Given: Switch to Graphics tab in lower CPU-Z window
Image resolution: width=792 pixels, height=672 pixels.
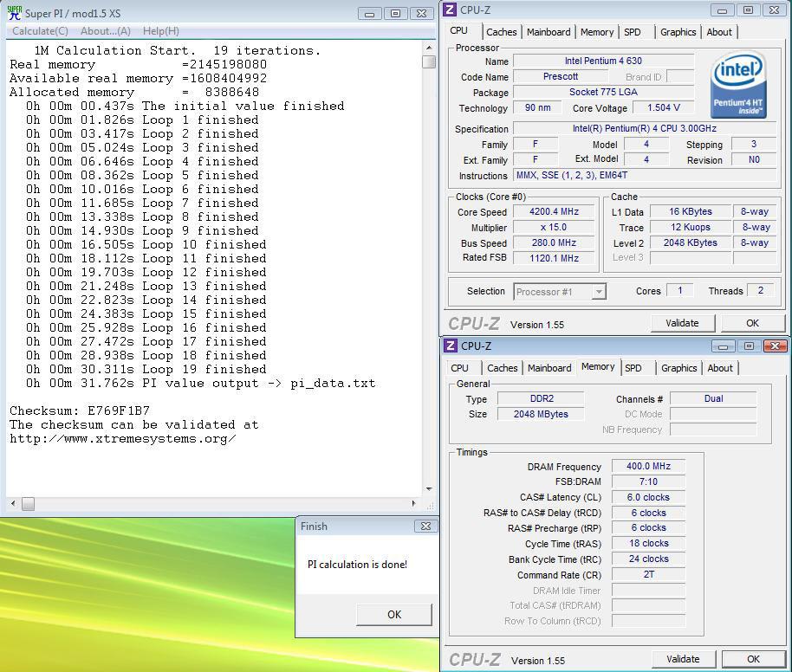Looking at the screenshot, I should (x=678, y=368).
